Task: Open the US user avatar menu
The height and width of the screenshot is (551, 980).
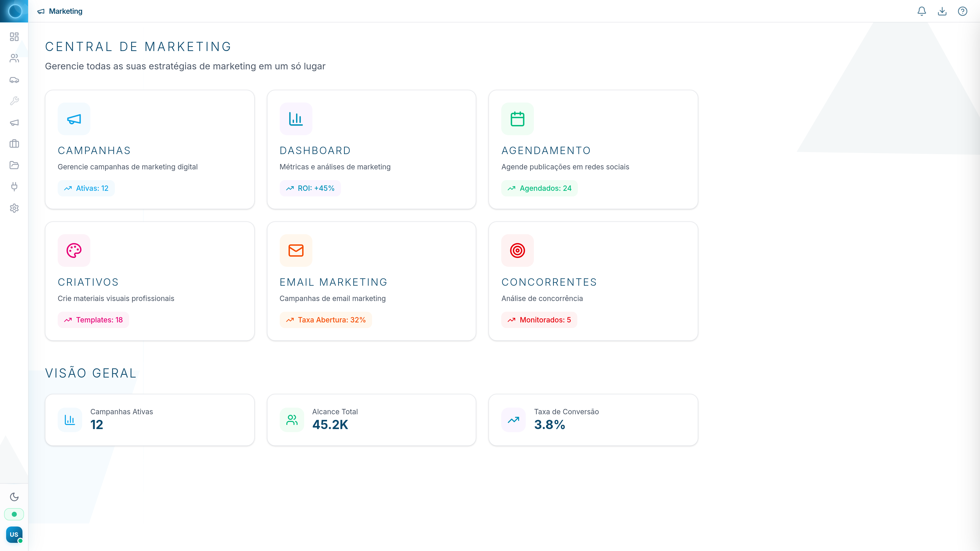Action: [14, 534]
